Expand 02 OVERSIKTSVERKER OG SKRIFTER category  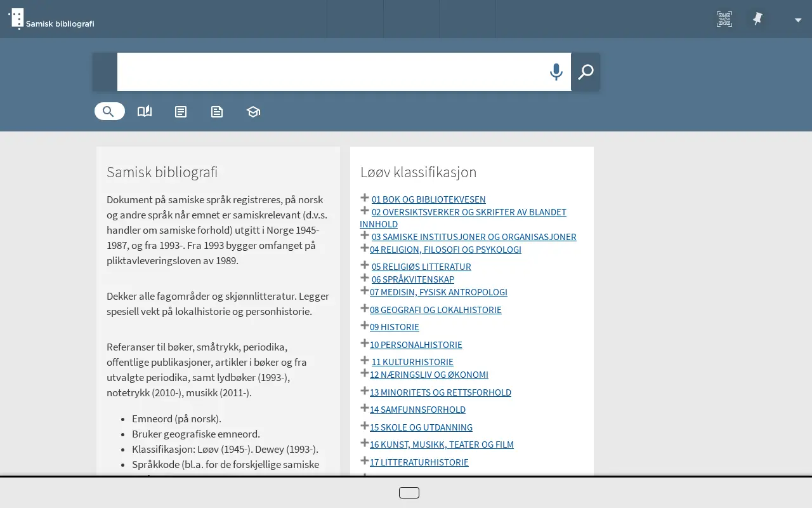[365, 210]
